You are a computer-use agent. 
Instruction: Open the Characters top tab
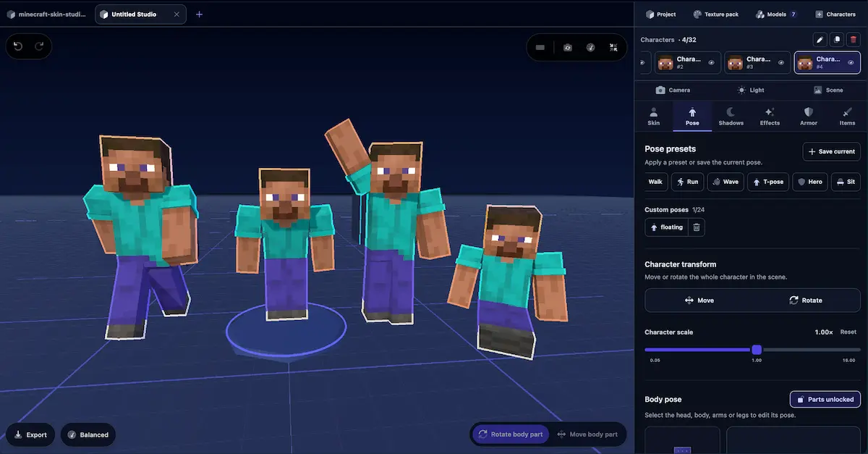(x=835, y=14)
